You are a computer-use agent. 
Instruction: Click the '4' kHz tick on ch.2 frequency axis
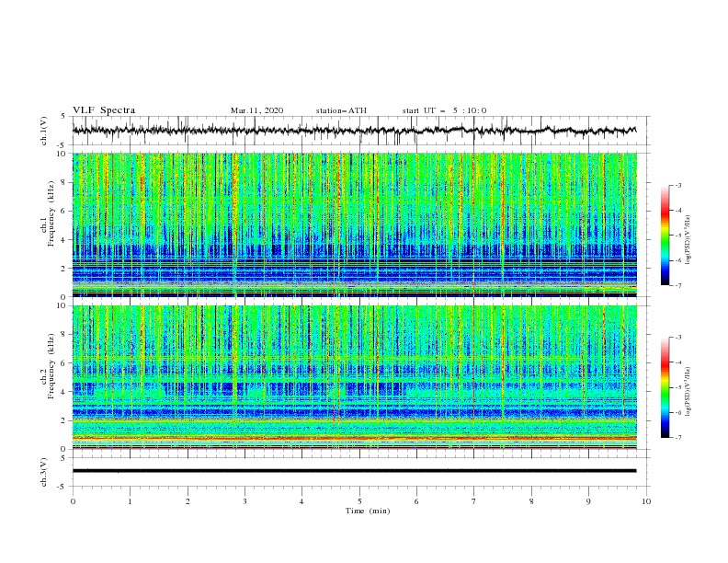point(63,392)
